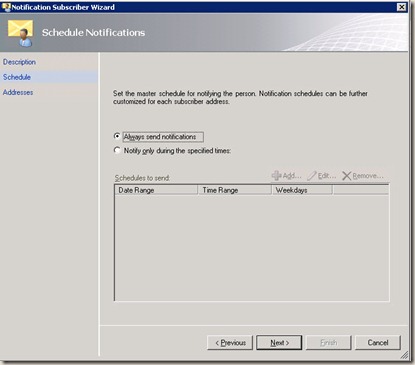The height and width of the screenshot is (365, 415).
Task: Click the grayed-out Finish button
Action: [x=328, y=343]
